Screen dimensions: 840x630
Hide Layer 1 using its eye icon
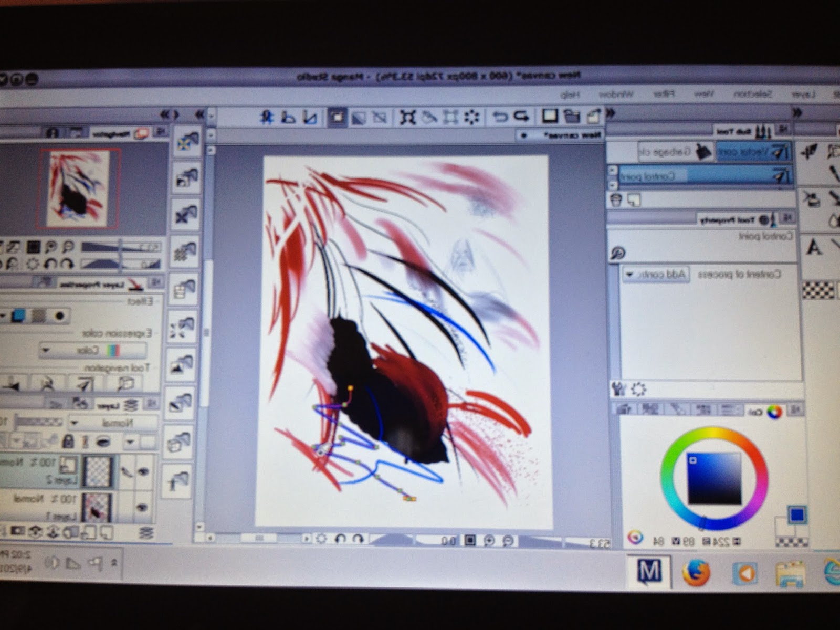(x=142, y=507)
